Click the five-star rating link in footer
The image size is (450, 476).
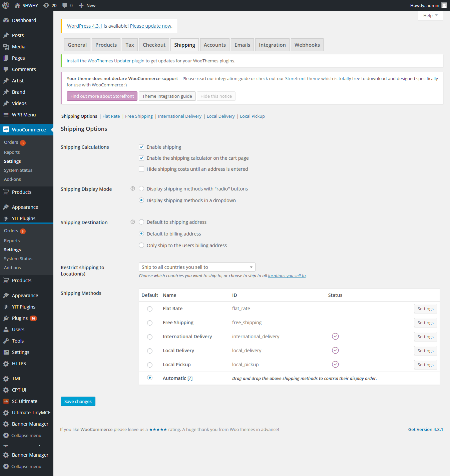[x=158, y=429]
